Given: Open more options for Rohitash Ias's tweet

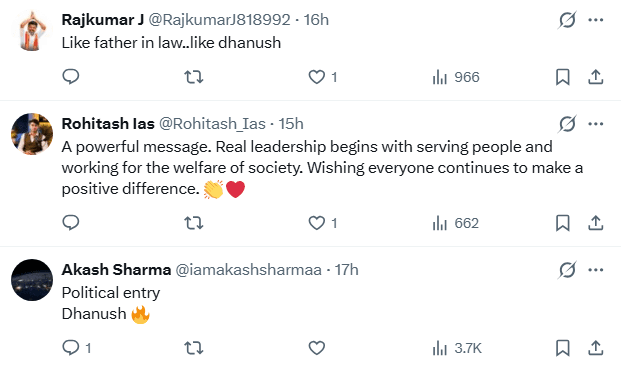Looking at the screenshot, I should [596, 124].
